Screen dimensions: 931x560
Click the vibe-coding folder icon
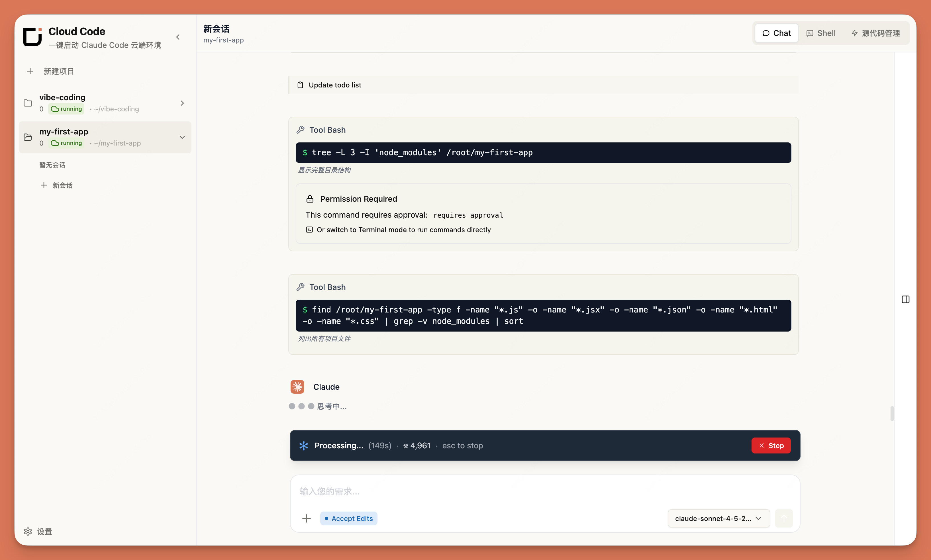coord(28,103)
